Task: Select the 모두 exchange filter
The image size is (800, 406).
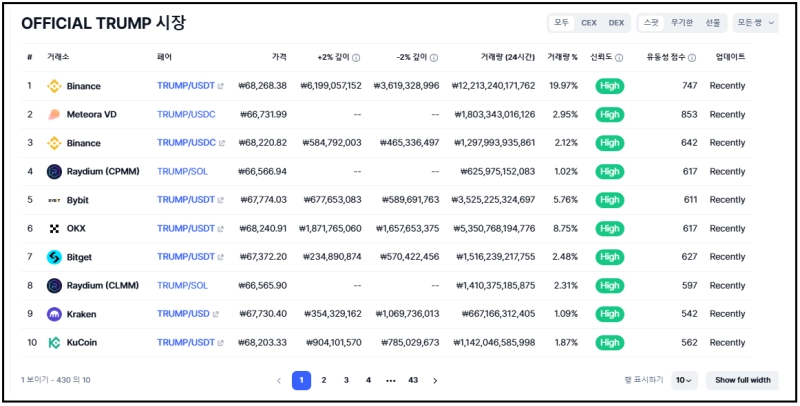Action: [x=562, y=23]
